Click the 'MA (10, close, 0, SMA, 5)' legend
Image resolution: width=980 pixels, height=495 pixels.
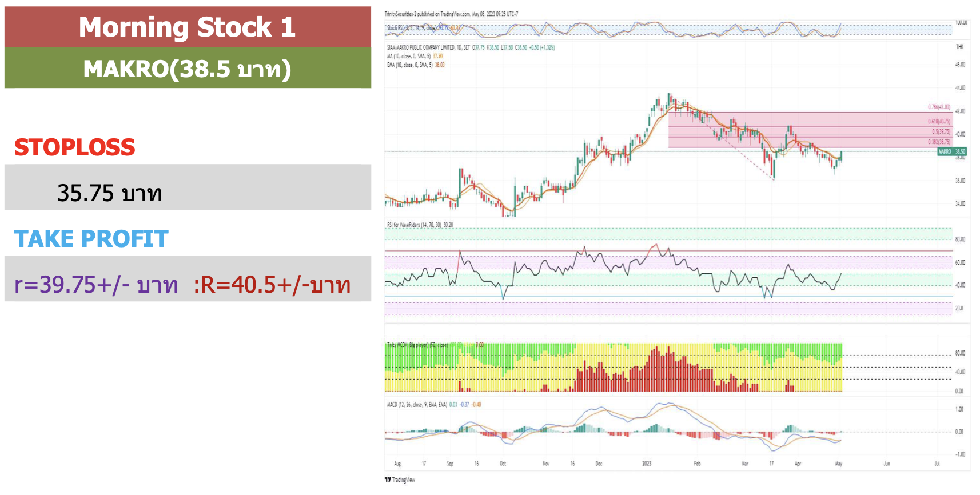(x=409, y=56)
